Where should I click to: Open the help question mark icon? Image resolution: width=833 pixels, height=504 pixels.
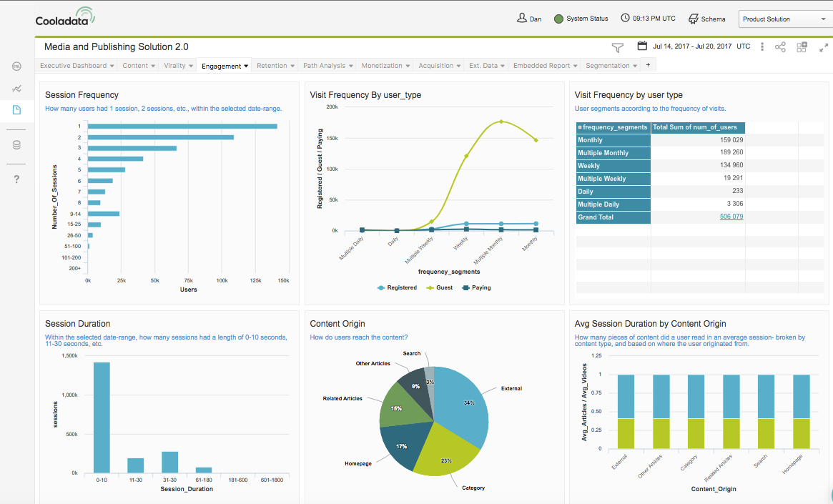16,179
